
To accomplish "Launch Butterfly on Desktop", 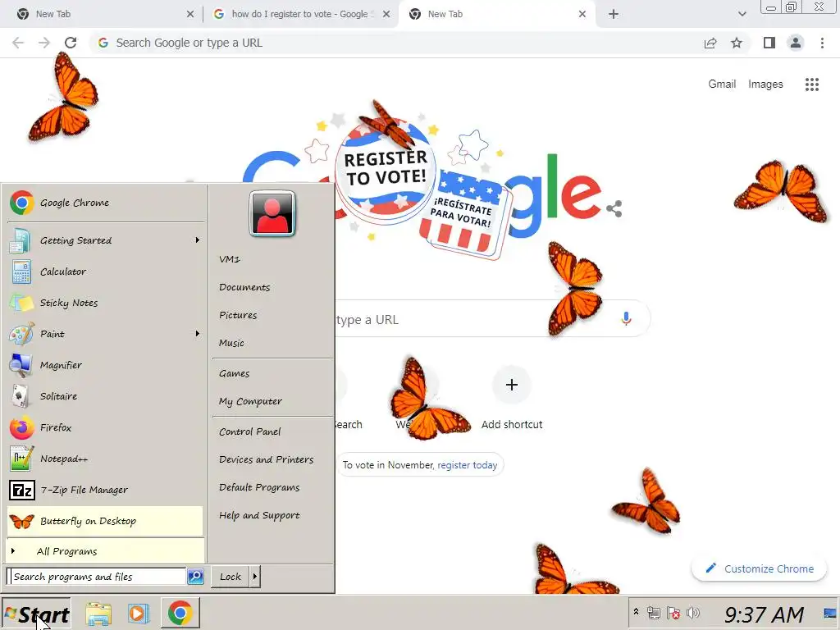I will [x=105, y=521].
